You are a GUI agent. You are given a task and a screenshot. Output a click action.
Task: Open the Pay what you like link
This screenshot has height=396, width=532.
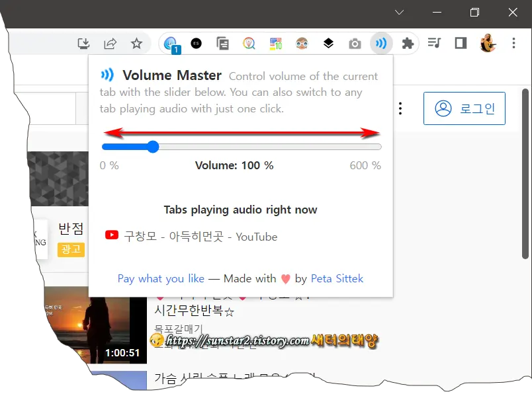[161, 279]
